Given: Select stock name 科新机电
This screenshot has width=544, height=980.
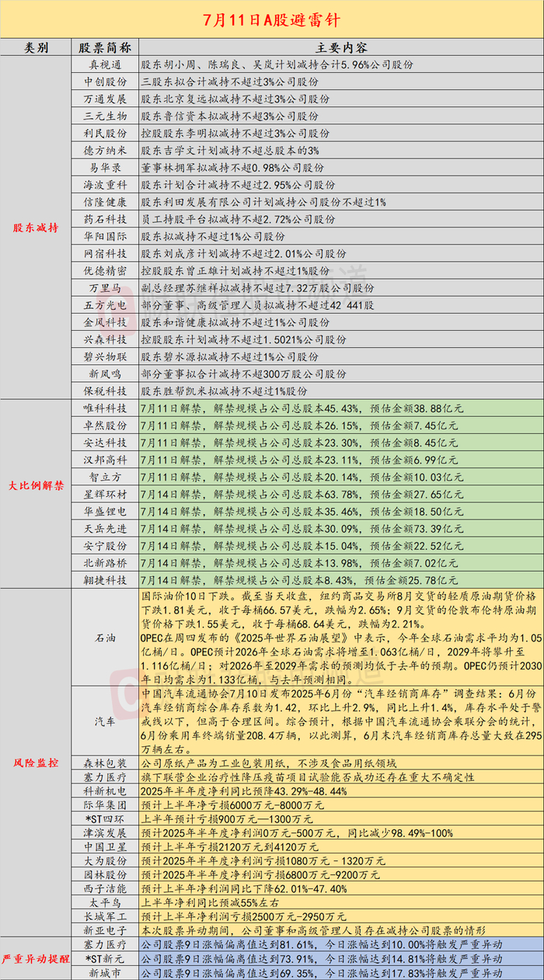Looking at the screenshot, I should (105, 790).
